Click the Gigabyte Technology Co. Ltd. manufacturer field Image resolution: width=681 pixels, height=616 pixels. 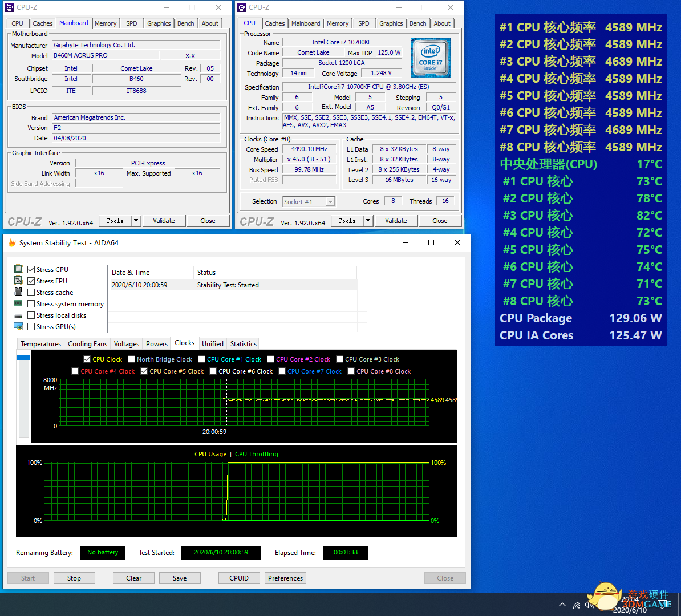coord(136,45)
